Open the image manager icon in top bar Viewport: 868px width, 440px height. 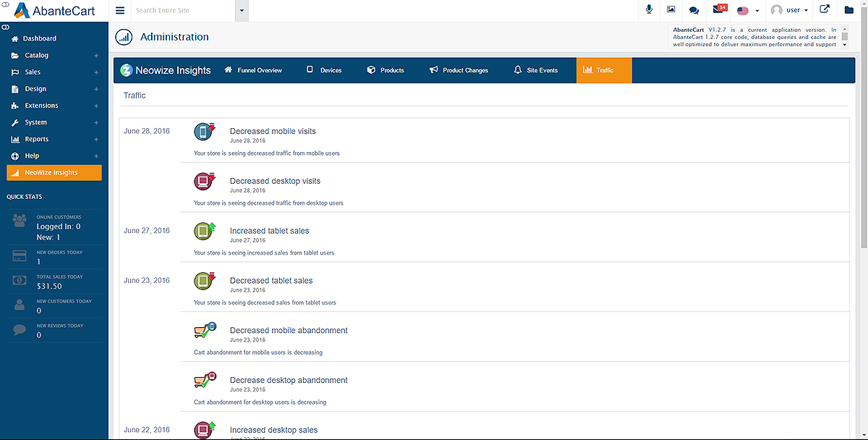(671, 9)
